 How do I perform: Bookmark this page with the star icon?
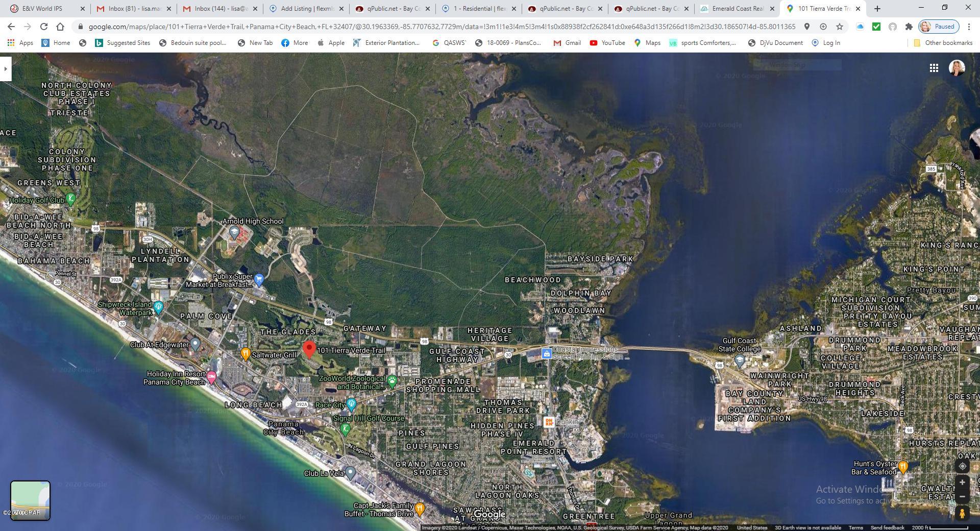click(x=840, y=27)
